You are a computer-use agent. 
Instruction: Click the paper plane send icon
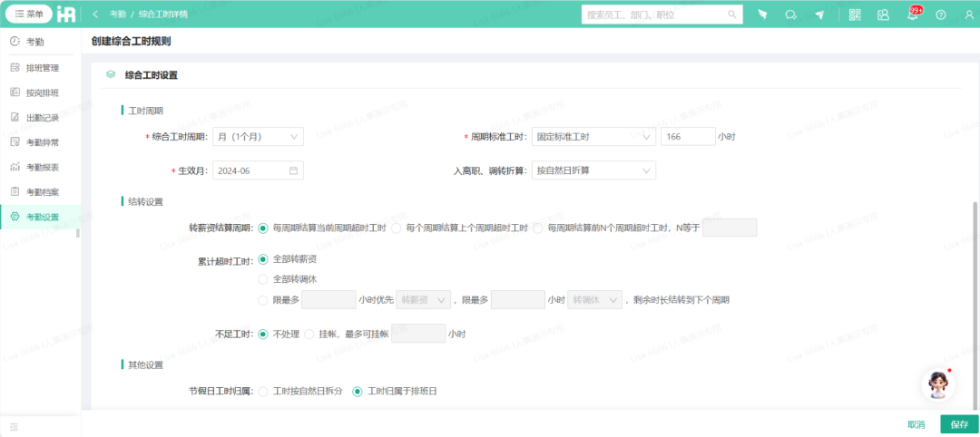coord(819,15)
